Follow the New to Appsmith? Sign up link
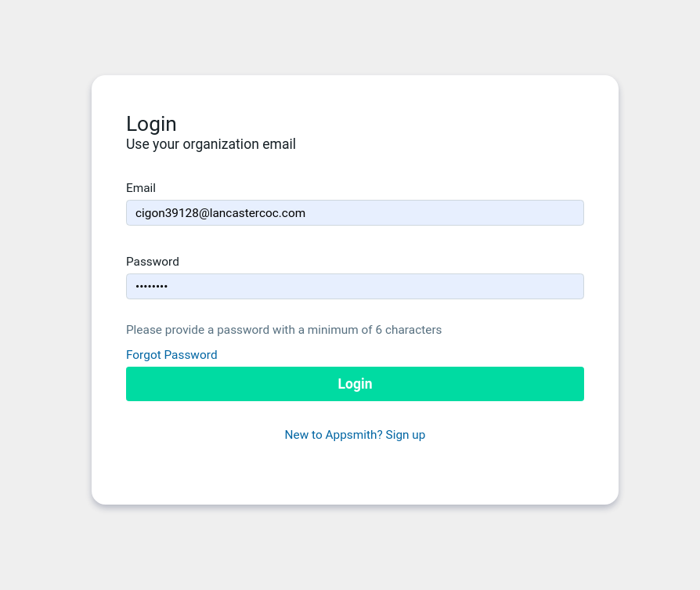 pos(355,435)
